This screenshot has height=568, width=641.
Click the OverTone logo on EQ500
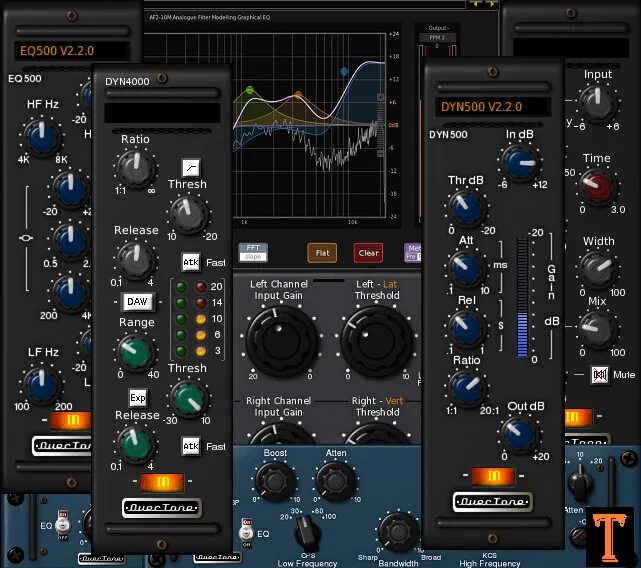(x=62, y=446)
